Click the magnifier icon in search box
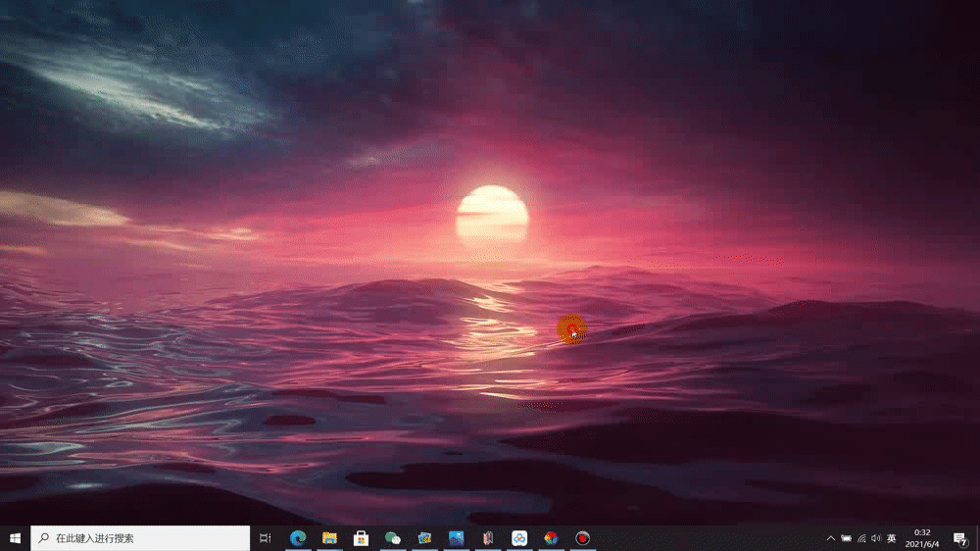Screen dimensions: 980x551 click(43, 538)
